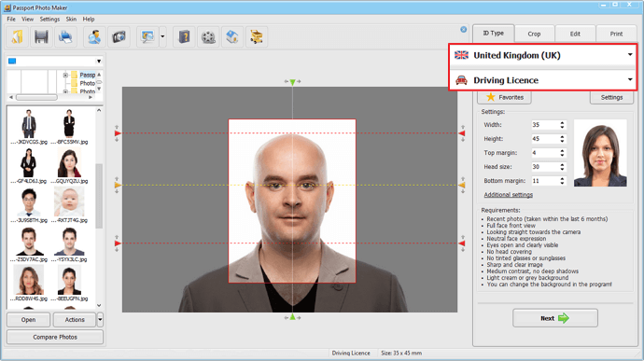Select the ID Type tab
The width and height of the screenshot is (644, 361).
point(494,33)
